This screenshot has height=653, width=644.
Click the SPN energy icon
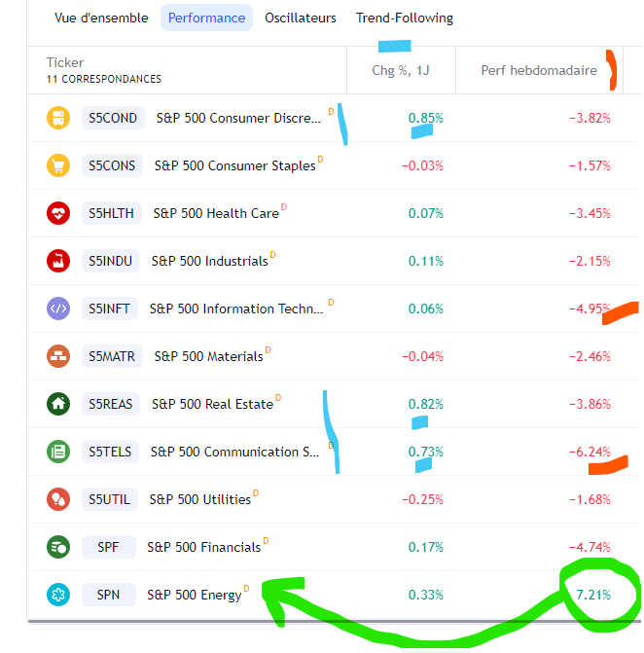click(x=58, y=595)
